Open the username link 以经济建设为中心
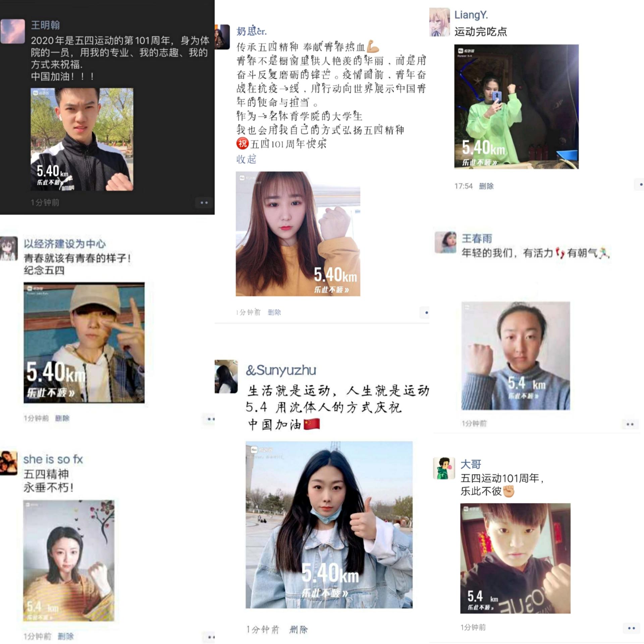 [65, 244]
